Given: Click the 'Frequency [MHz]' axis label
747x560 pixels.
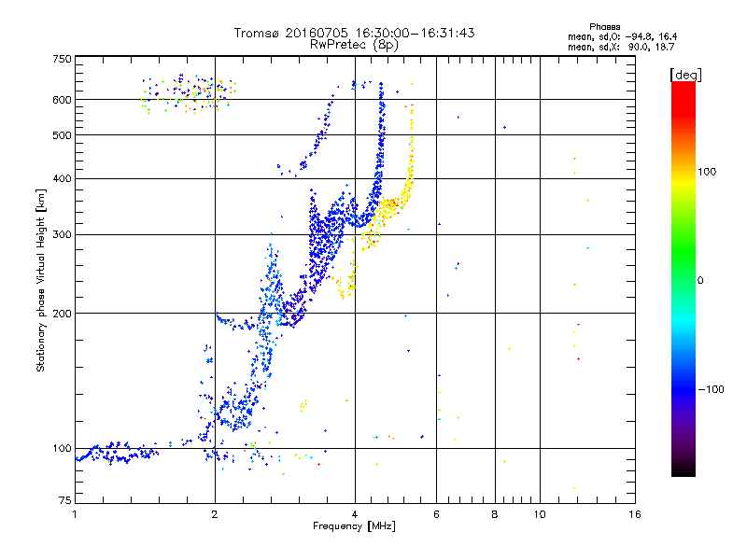Looking at the screenshot, I should pyautogui.click(x=354, y=526).
